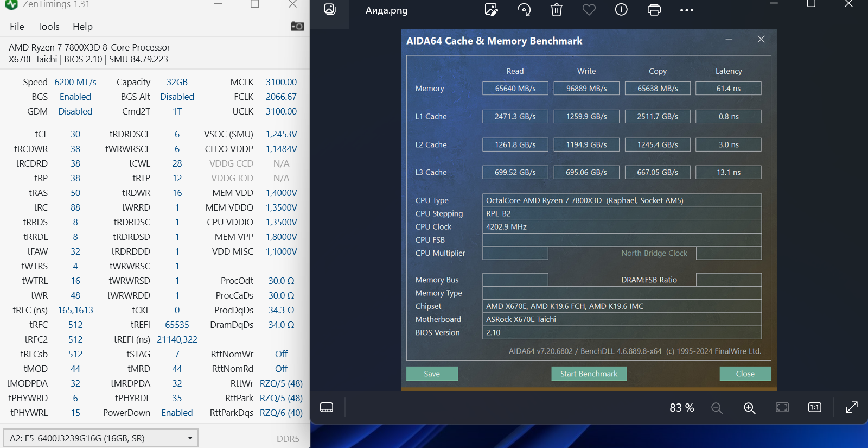Click L2 Cache Write value 1194.9 GB/s

click(x=586, y=144)
